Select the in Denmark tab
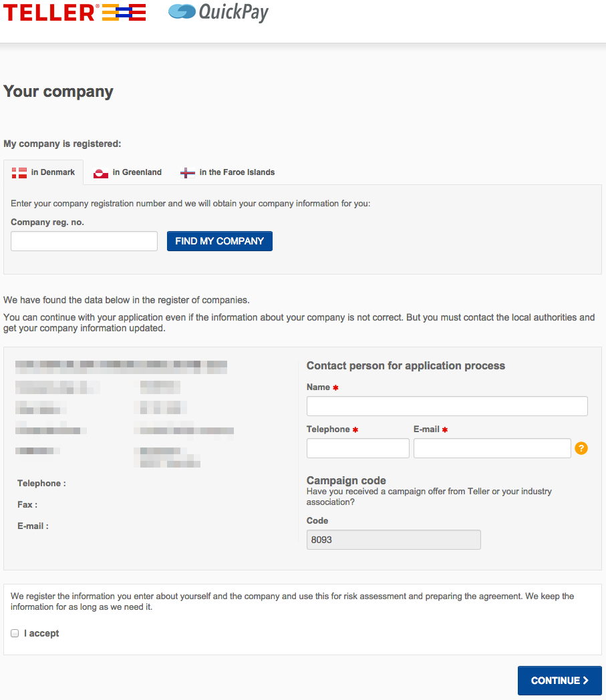Image resolution: width=606 pixels, height=700 pixels. tap(43, 172)
